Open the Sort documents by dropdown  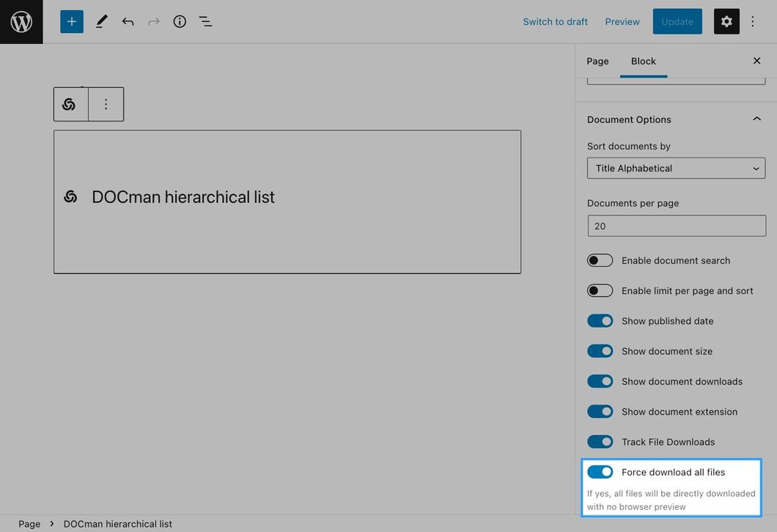(x=677, y=168)
